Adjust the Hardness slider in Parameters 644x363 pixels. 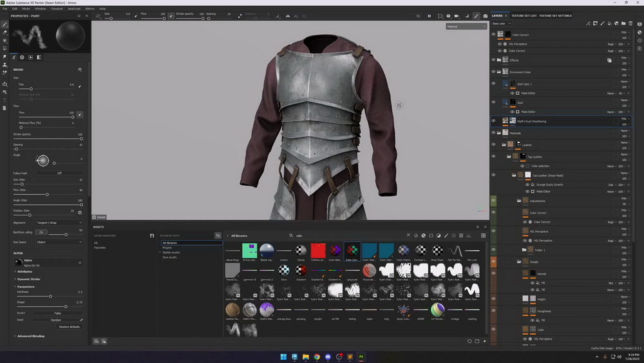(x=50, y=297)
